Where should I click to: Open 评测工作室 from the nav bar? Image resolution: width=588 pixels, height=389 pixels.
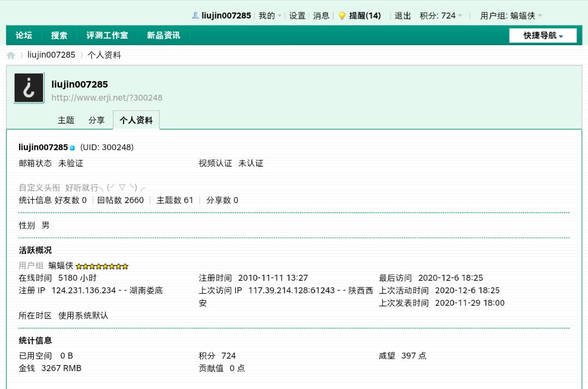(107, 35)
